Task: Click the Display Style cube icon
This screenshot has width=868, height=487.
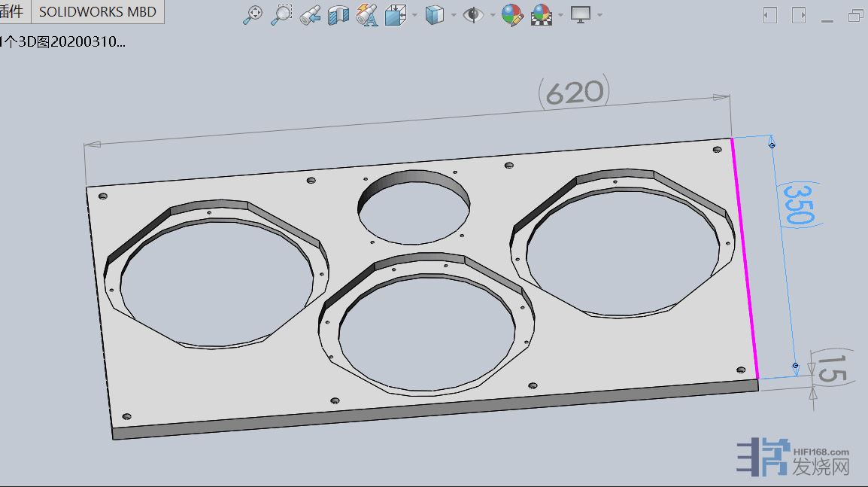Action: tap(435, 14)
